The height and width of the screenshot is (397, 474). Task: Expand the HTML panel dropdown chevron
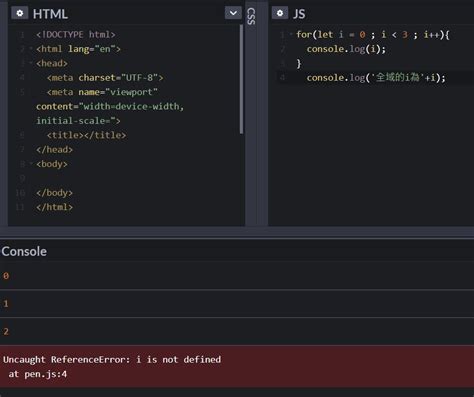coord(233,13)
